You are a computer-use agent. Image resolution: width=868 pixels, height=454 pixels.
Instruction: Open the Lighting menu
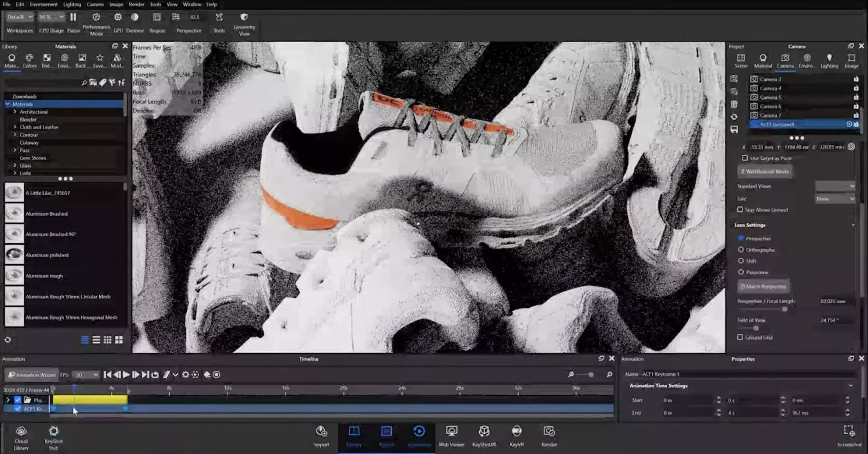click(72, 4)
